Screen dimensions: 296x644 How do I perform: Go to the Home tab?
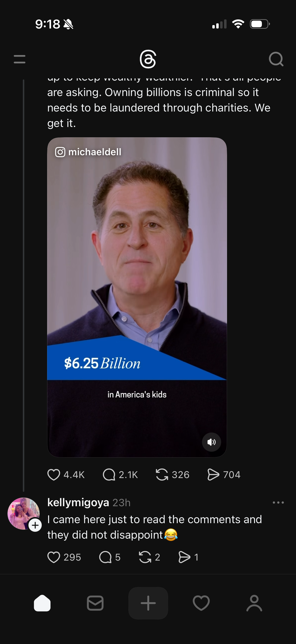click(42, 603)
